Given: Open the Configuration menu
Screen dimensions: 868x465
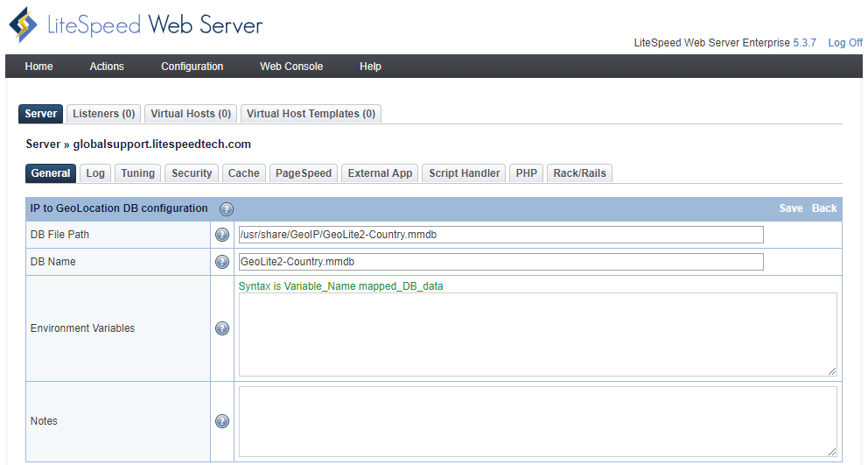Looking at the screenshot, I should [x=192, y=67].
